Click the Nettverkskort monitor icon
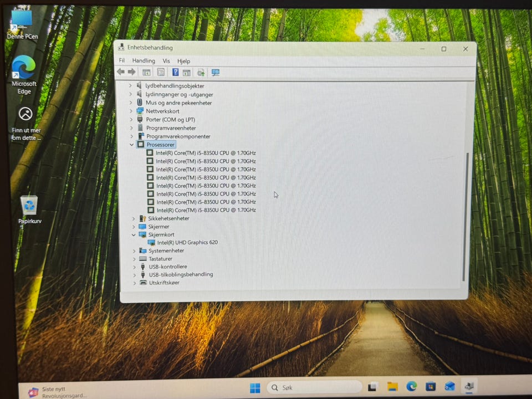532x399 pixels. [140, 111]
